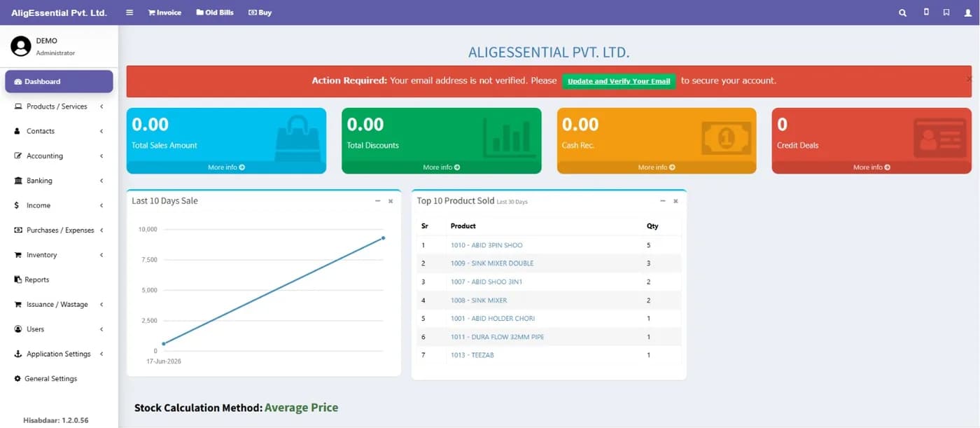
Task: Open product 1010 - ABID 3PIN SHOO
Action: pos(486,245)
